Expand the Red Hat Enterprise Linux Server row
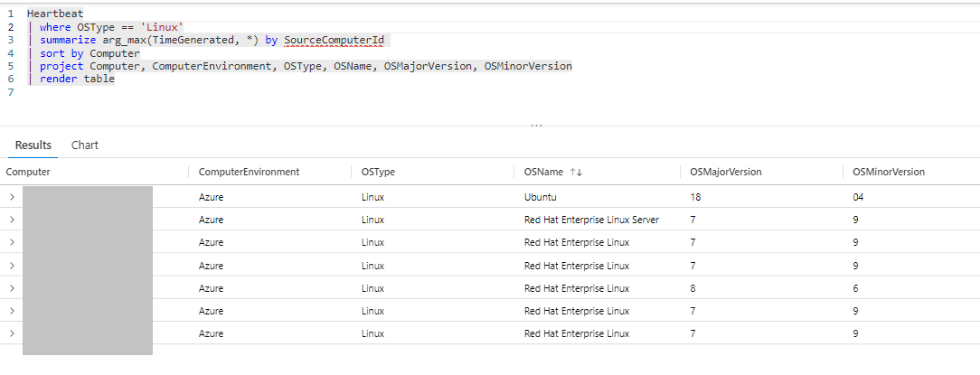Screen dimensions: 980x375 point(12,220)
